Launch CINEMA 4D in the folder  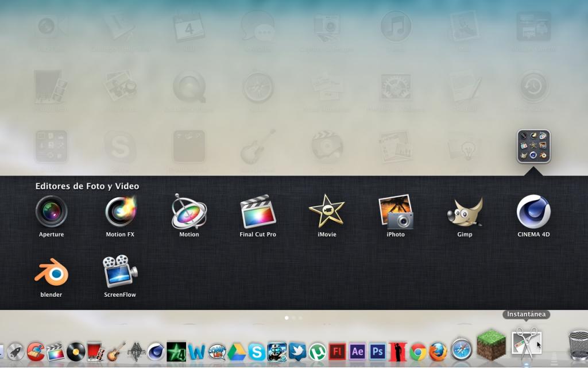(533, 212)
